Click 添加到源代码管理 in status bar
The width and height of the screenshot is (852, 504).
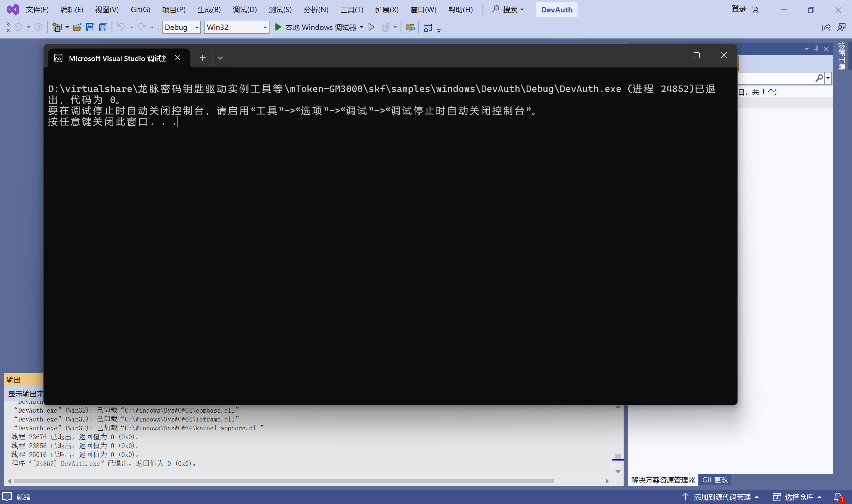pyautogui.click(x=722, y=497)
